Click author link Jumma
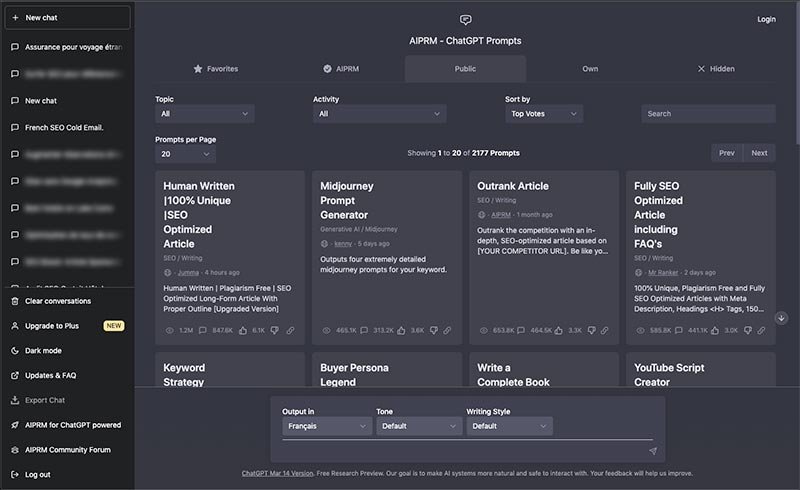 click(188, 273)
